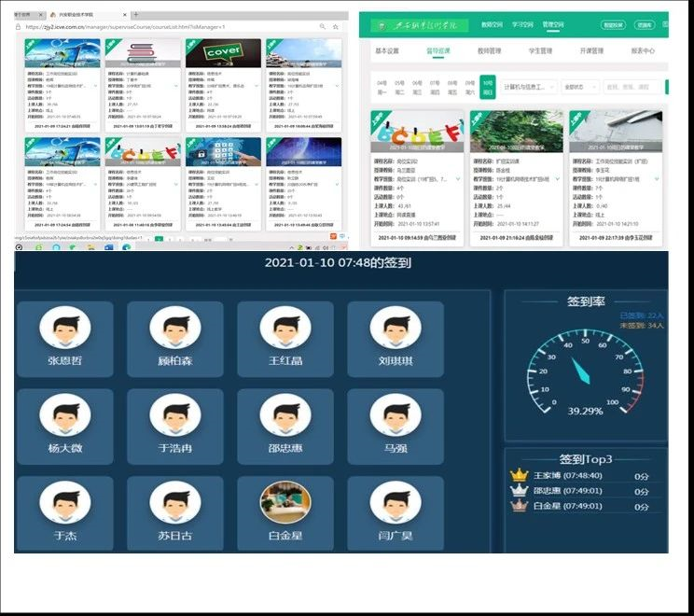
Task: Open the 学生管理 tab
Action: pyautogui.click(x=540, y=51)
